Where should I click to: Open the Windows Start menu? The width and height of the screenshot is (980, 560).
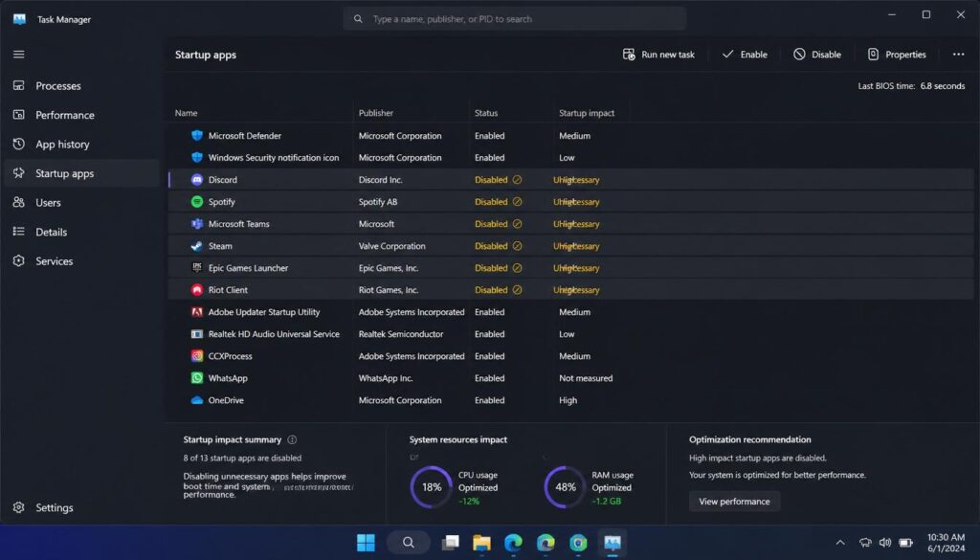tap(366, 543)
